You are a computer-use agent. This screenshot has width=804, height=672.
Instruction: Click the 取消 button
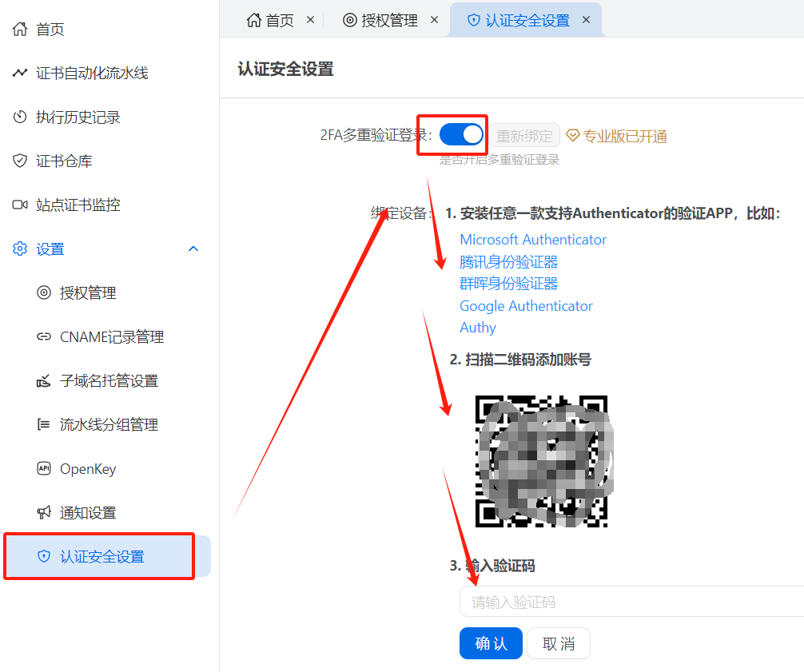click(x=558, y=643)
